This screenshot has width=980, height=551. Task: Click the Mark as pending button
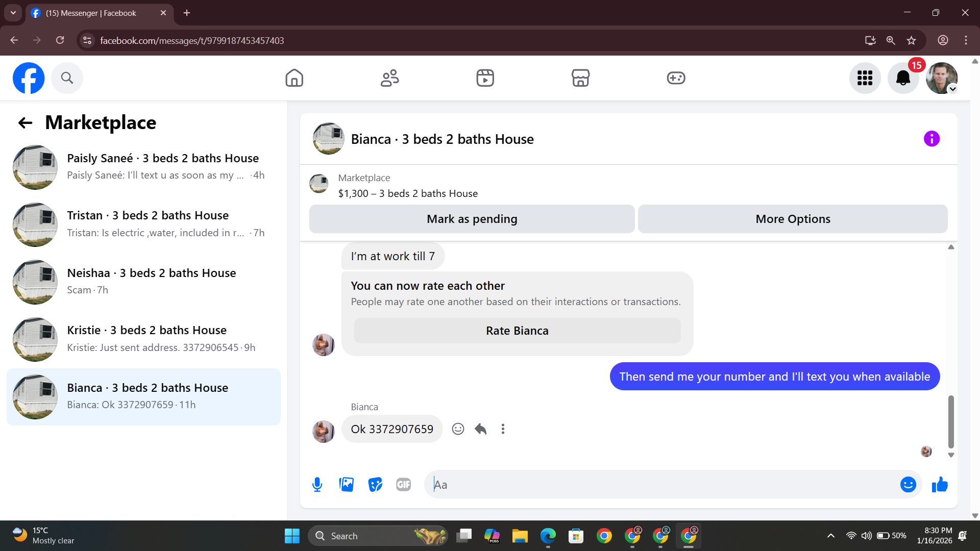coord(472,219)
